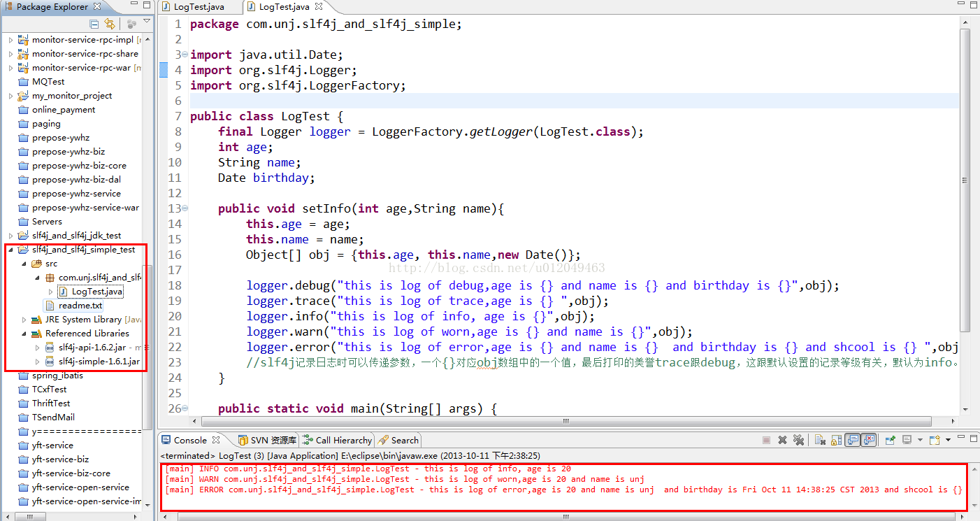
Task: Toggle Show Console When Standard Error Changes
Action: pyautogui.click(x=869, y=440)
